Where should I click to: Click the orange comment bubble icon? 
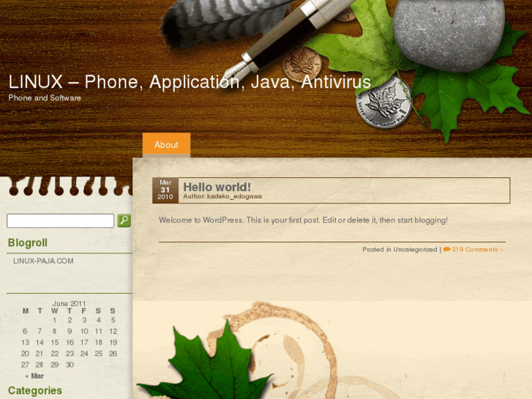coord(447,250)
